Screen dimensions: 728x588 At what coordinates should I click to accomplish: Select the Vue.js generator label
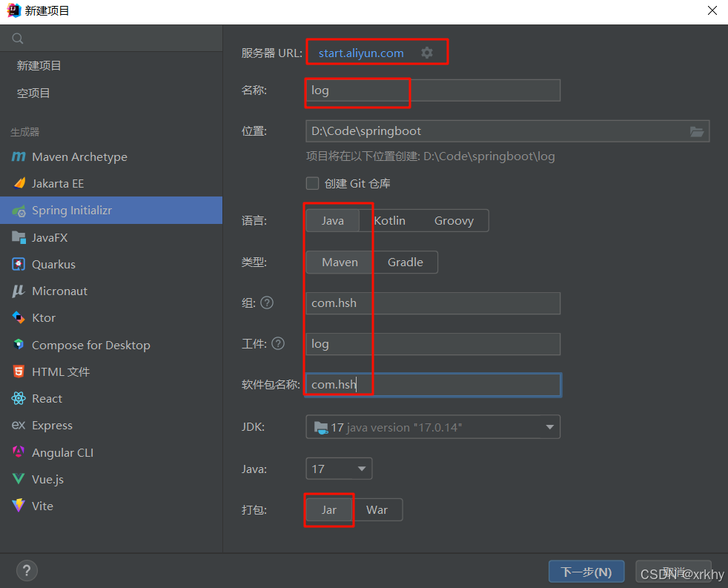pos(48,479)
